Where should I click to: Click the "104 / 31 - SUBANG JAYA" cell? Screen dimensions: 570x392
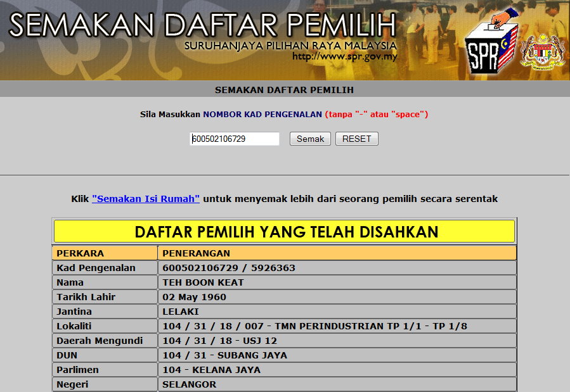(x=337, y=355)
